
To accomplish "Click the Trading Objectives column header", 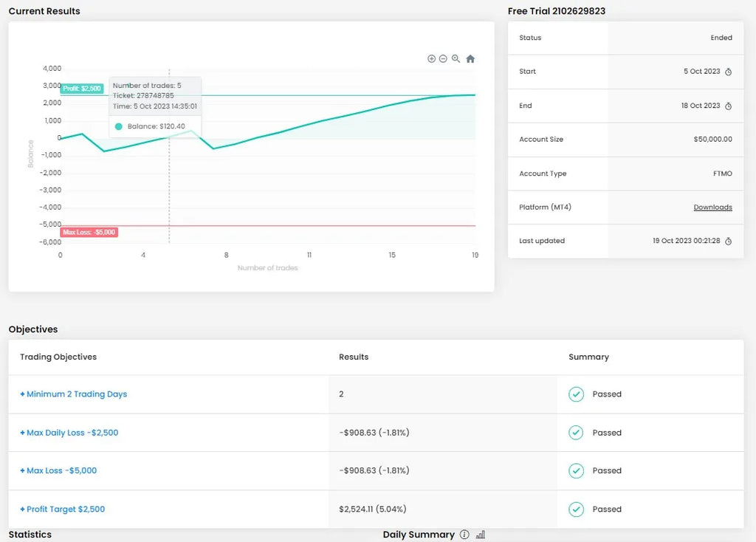I will point(58,357).
